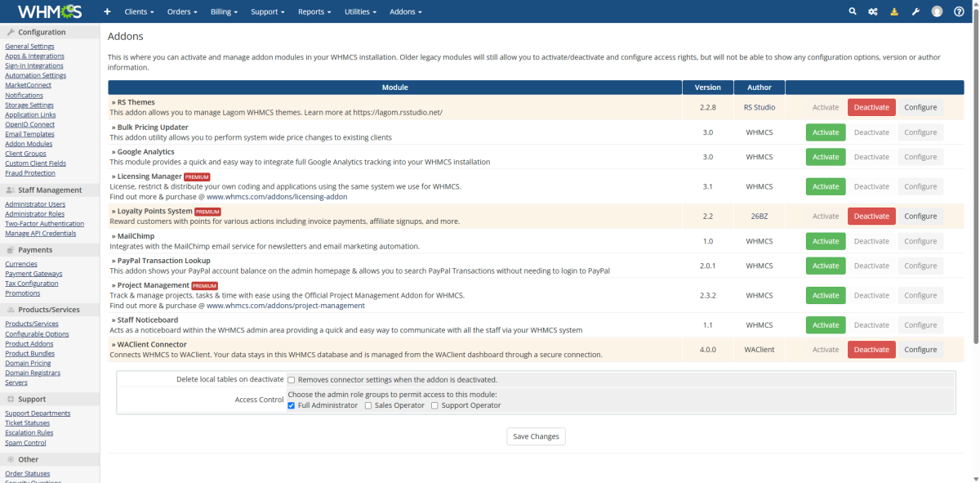Enable Support Operator access
This screenshot has width=980, height=483.
coord(434,405)
